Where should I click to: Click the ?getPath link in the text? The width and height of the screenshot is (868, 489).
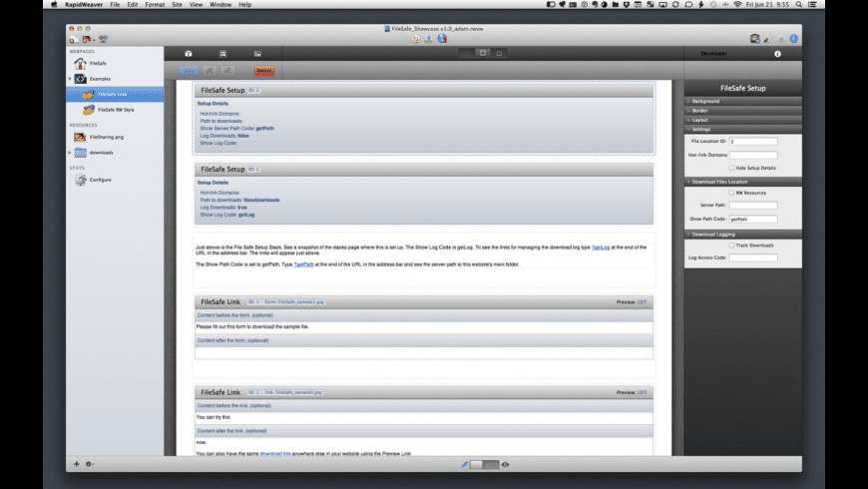pos(304,264)
